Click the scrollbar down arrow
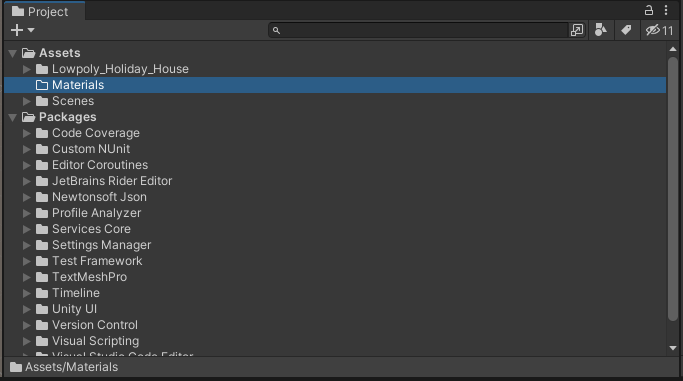This screenshot has width=683, height=381. pos(673,348)
